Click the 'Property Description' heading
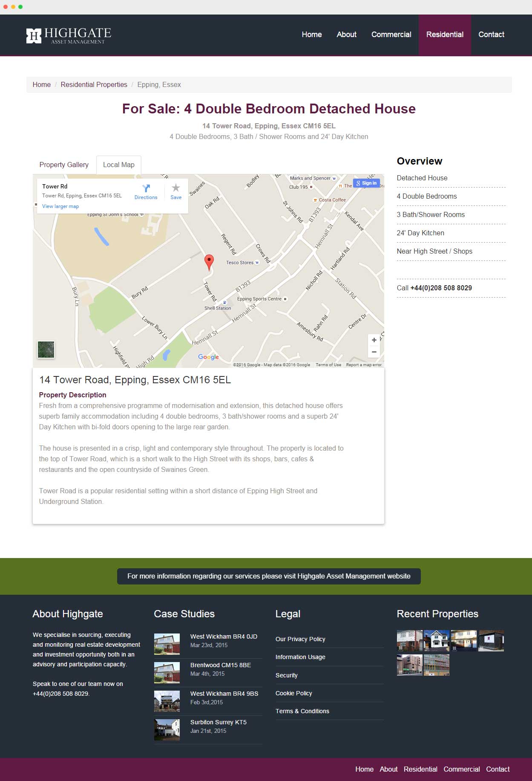This screenshot has height=781, width=532. pyautogui.click(x=73, y=395)
